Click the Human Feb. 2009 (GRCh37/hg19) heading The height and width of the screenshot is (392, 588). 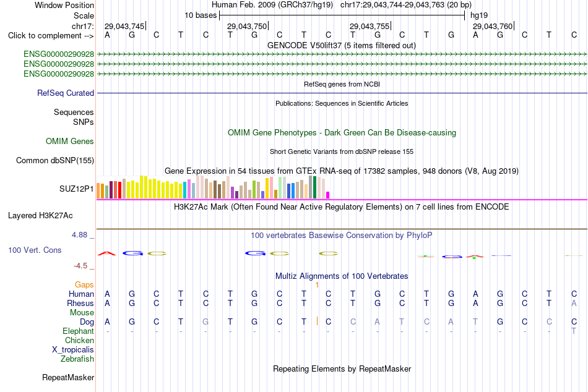coord(272,5)
